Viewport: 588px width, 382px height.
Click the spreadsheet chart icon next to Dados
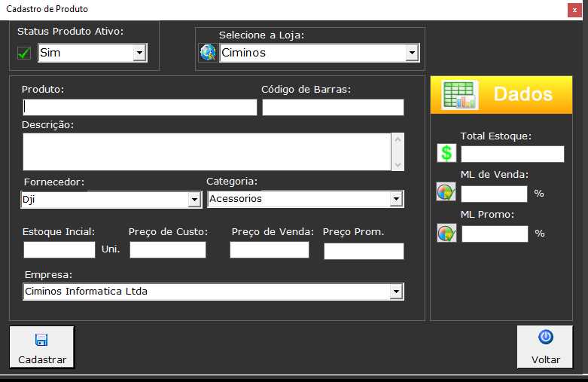(x=459, y=95)
